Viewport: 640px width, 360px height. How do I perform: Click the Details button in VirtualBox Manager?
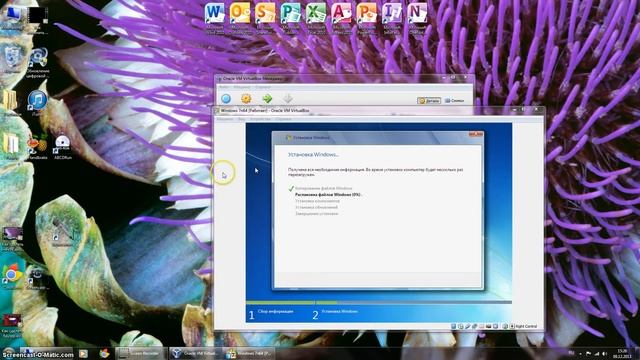pyautogui.click(x=429, y=100)
